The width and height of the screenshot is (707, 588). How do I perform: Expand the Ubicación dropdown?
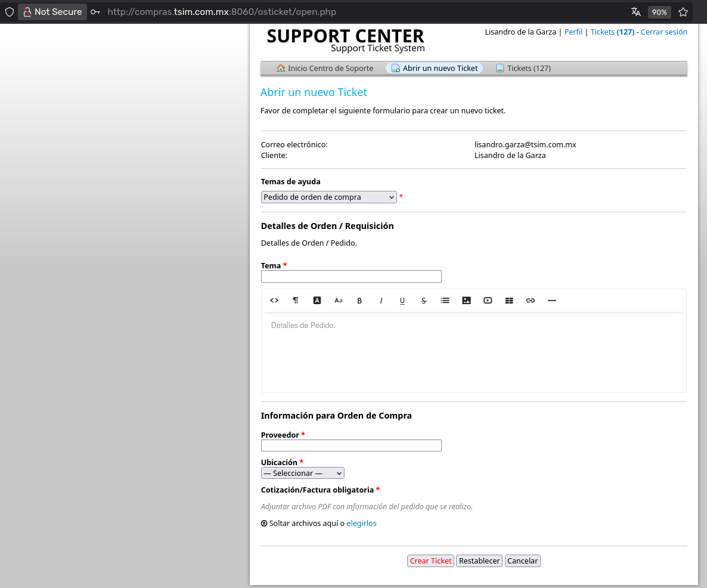pos(302,473)
